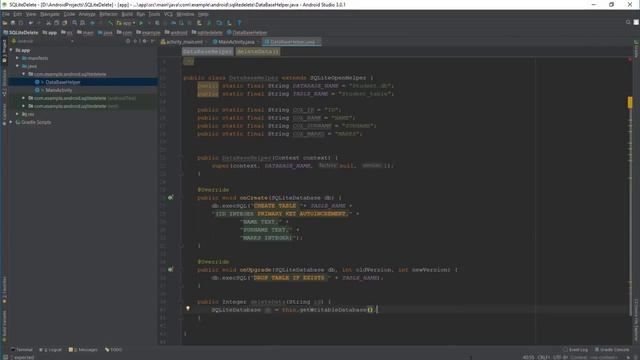The image size is (640, 360).
Task: Click yellow warning marker on editor scrollbar
Action: [x=630, y=102]
